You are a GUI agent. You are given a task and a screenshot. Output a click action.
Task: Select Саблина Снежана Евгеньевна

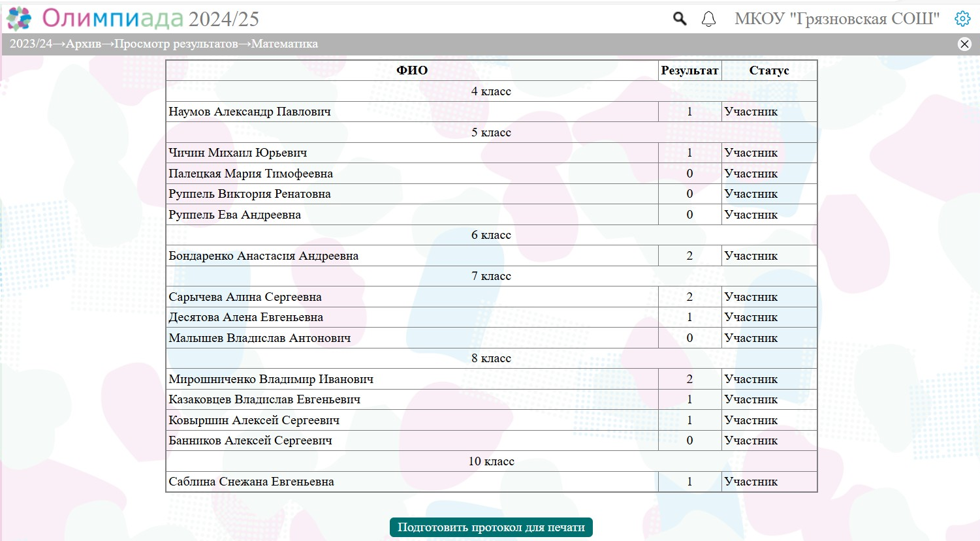pyautogui.click(x=251, y=482)
